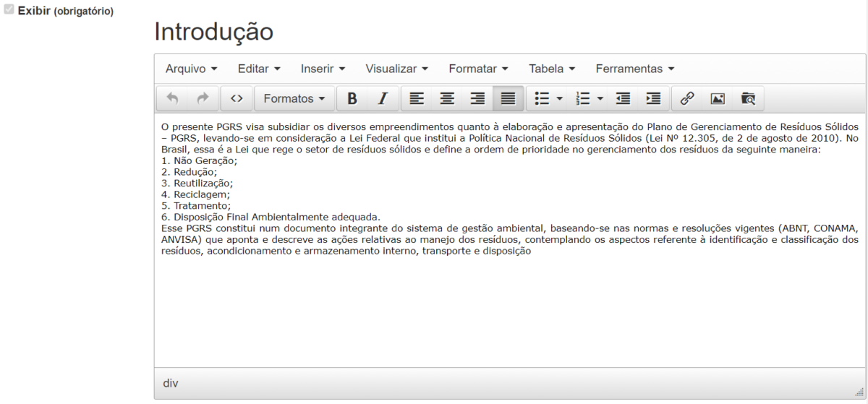This screenshot has width=868, height=404.
Task: Align text left
Action: 417,98
